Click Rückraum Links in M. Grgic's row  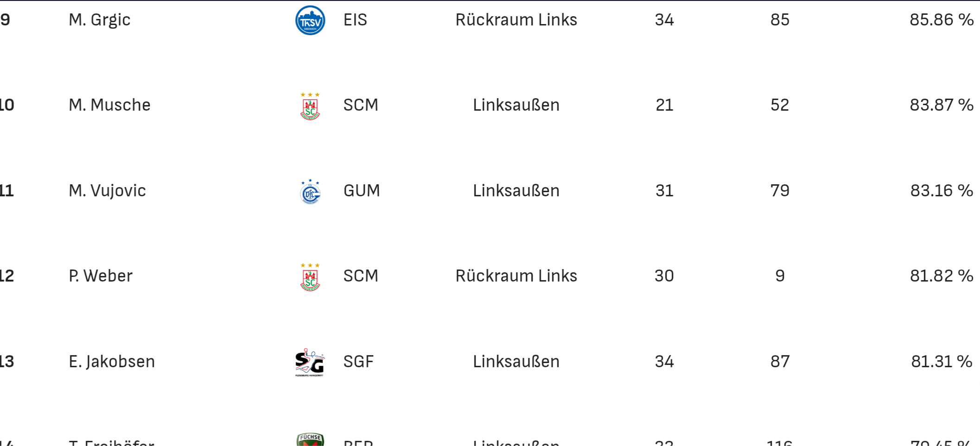coord(516,20)
